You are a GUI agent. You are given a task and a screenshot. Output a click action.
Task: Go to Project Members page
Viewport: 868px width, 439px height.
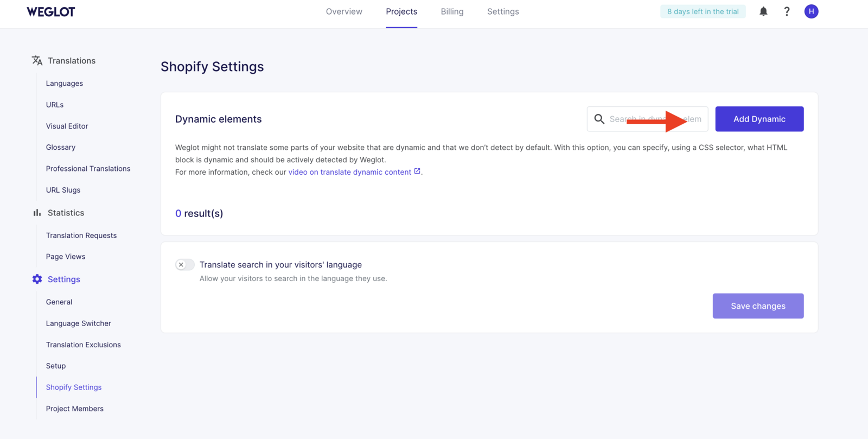tap(75, 409)
